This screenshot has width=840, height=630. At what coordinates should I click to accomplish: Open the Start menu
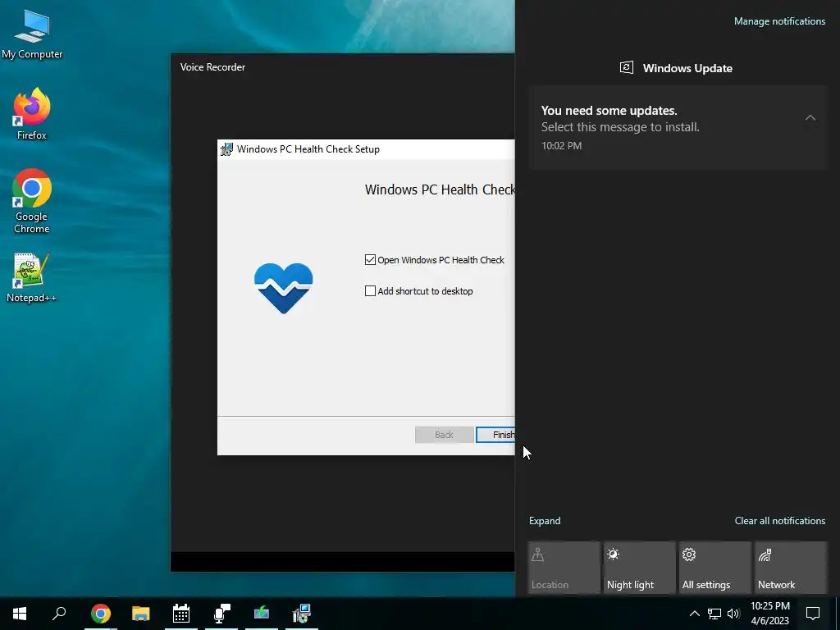click(20, 614)
